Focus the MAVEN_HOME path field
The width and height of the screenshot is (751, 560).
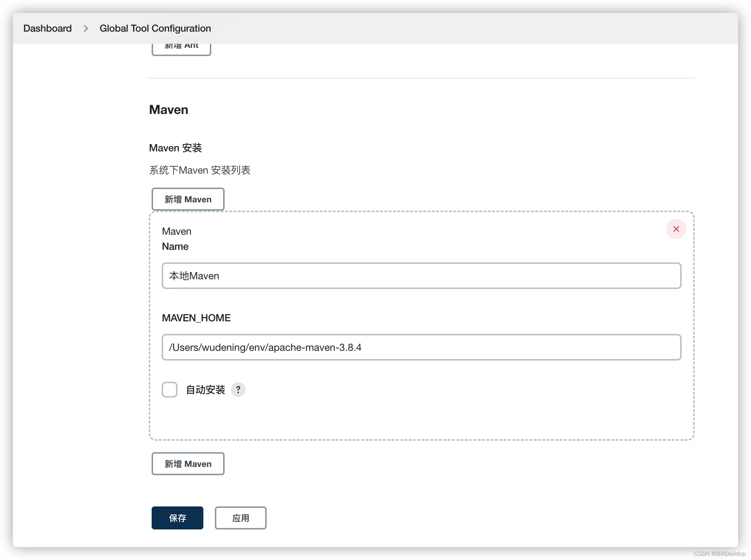click(421, 347)
